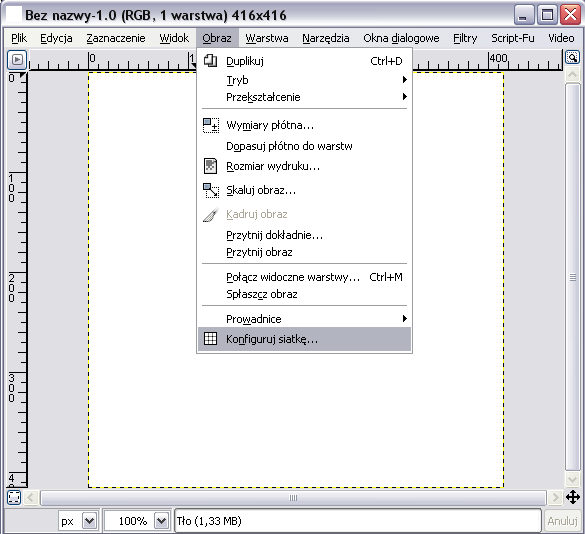Image resolution: width=585 pixels, height=534 pixels.
Task: Open the 100% zoom dropdown
Action: click(162, 521)
